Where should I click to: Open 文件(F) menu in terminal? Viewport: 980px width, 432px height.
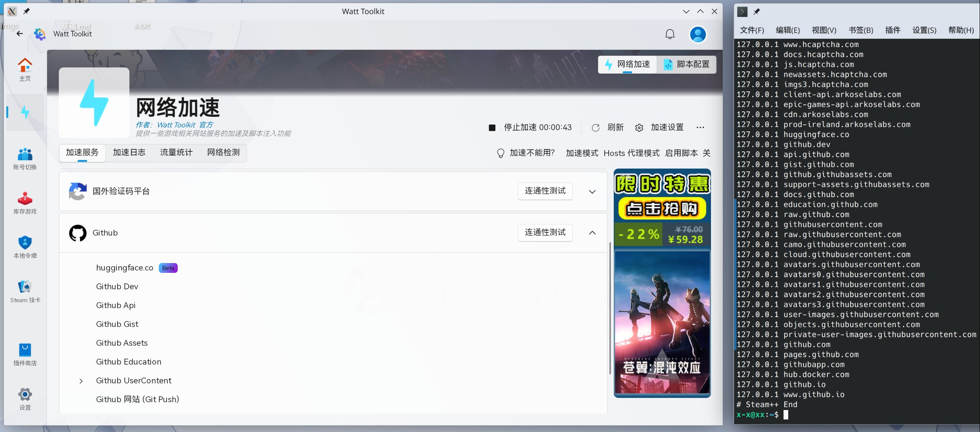[x=752, y=30]
